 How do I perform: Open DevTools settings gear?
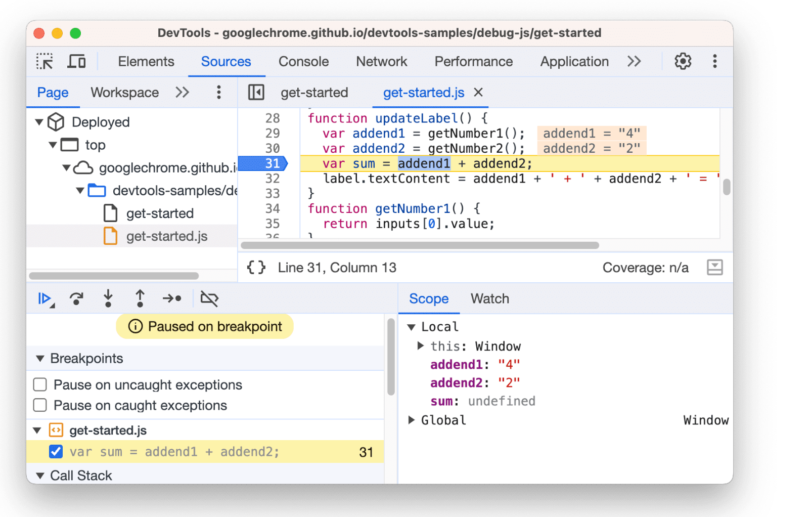pyautogui.click(x=683, y=61)
